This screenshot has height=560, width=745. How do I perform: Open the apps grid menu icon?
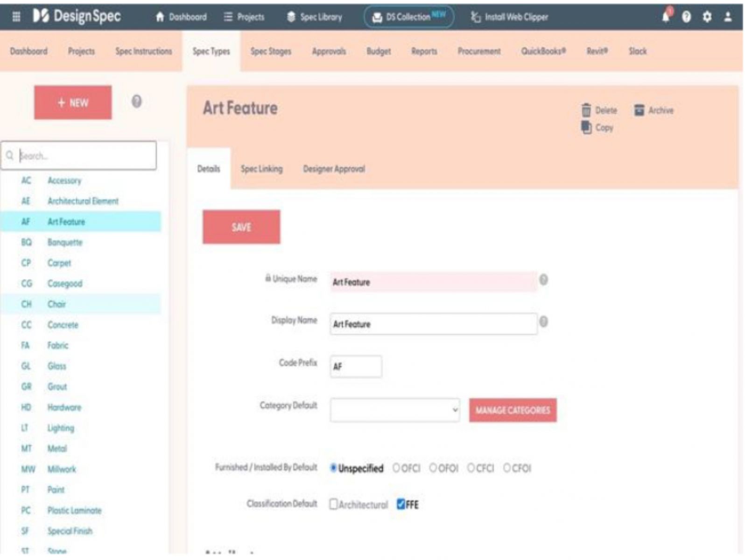tap(16, 17)
